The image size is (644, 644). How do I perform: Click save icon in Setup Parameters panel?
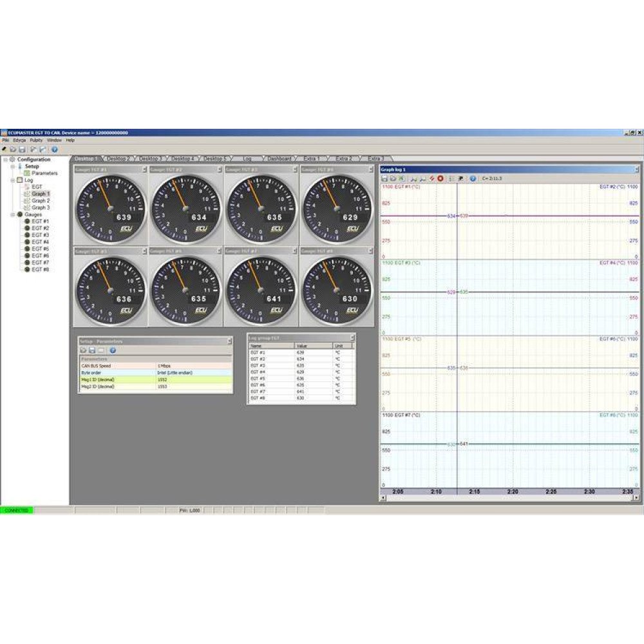tap(92, 350)
